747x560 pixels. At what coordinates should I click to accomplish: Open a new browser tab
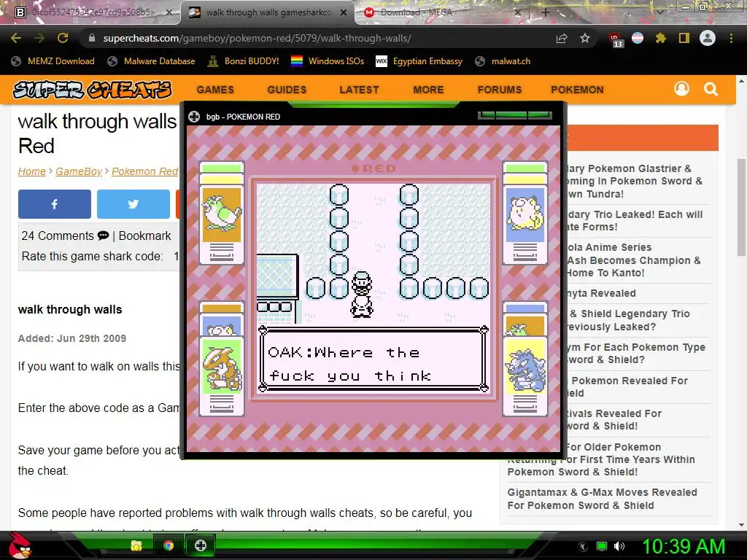546,13
